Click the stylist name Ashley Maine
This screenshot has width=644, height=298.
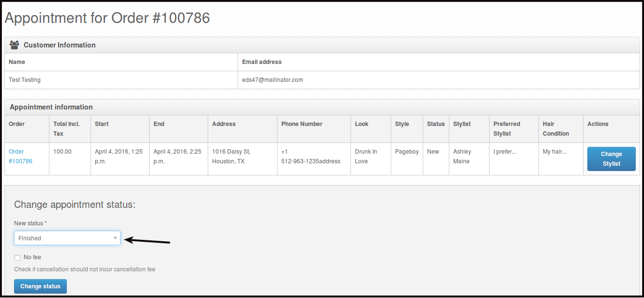click(462, 157)
